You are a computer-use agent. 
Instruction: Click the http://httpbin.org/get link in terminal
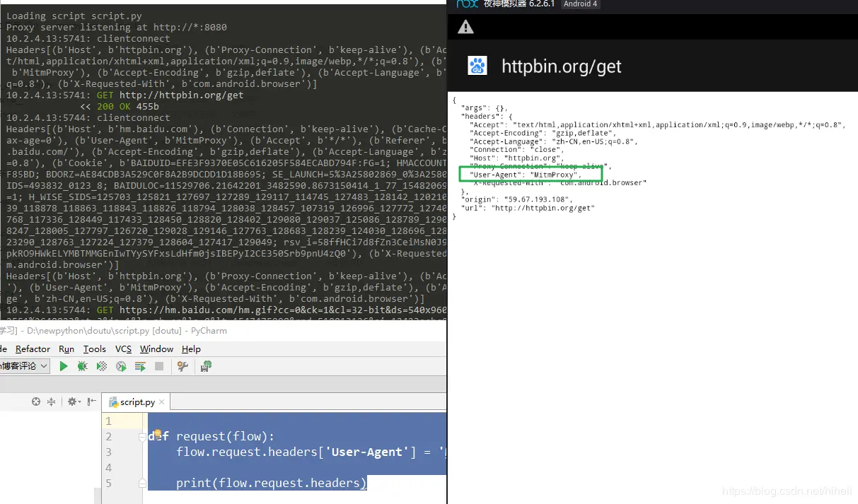tap(181, 95)
